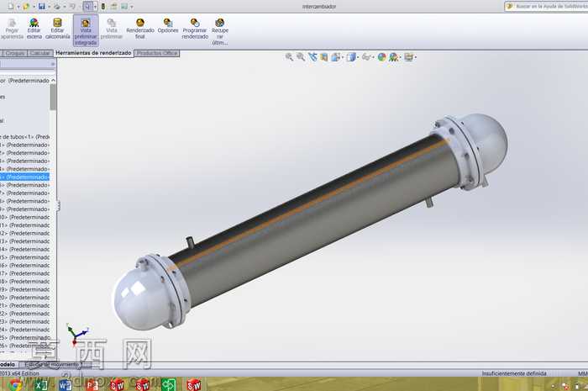Click the New document icon
The width and height of the screenshot is (588, 391).
click(10, 6)
